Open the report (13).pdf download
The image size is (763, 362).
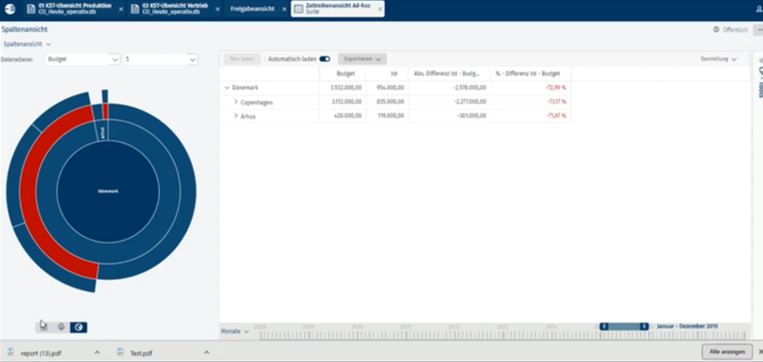pos(41,353)
